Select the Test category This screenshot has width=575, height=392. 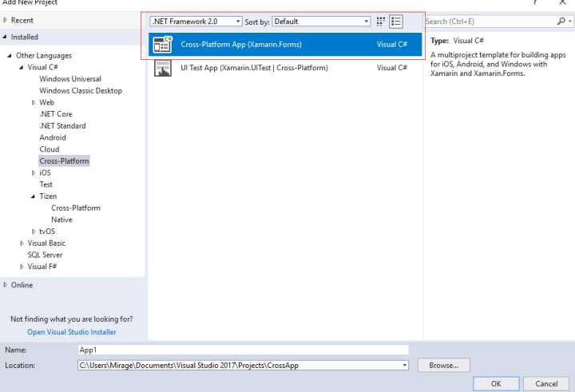(x=46, y=184)
